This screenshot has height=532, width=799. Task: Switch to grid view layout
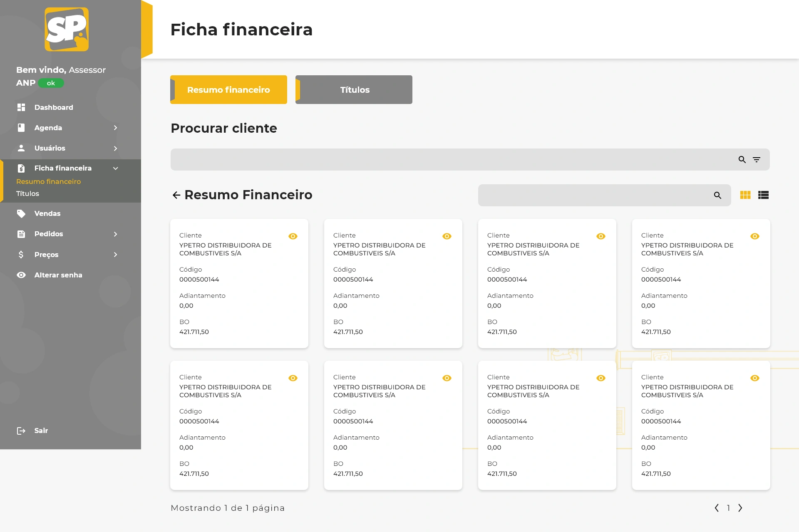coord(745,195)
